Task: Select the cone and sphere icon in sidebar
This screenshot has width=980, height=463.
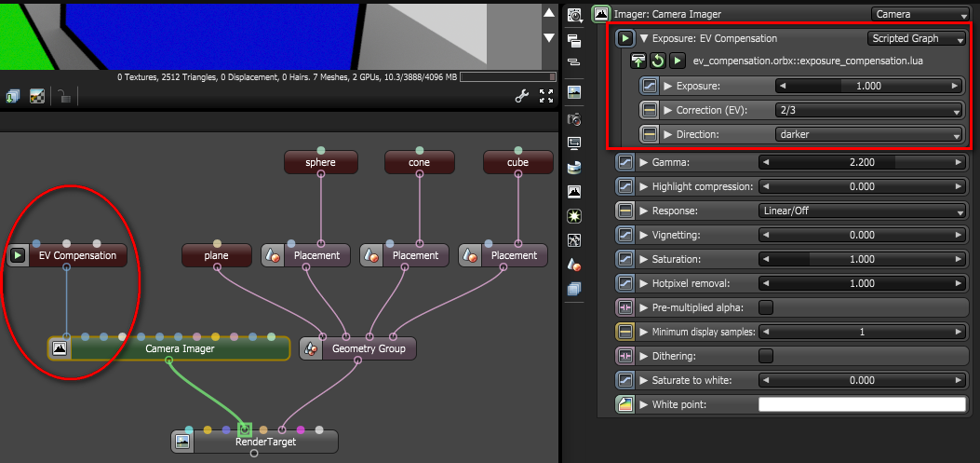Action: (574, 265)
